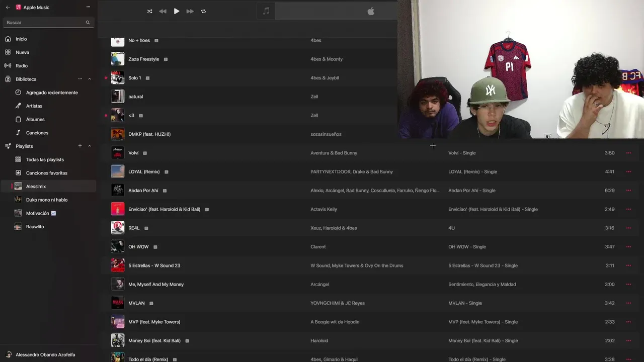The image size is (644, 362).
Task: Collapse the Biblioteca section
Action: [x=90, y=79]
